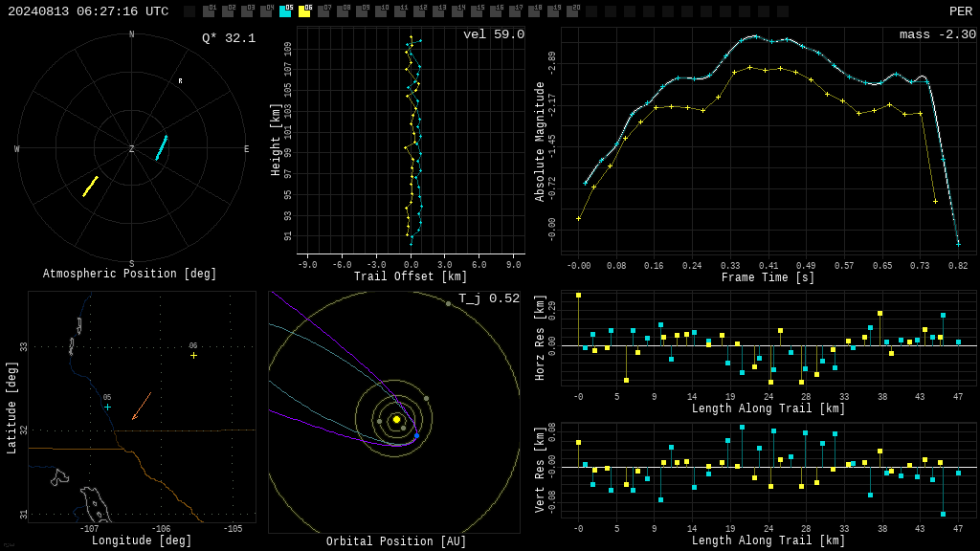Image resolution: width=980 pixels, height=551 pixels.
Task: Click the gray station 20 indicator box
Action: [x=572, y=11]
